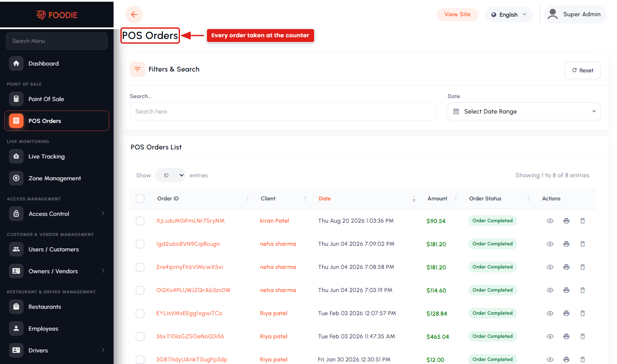This screenshot has height=364, width=617.
Task: Open the English language selector
Action: click(509, 15)
